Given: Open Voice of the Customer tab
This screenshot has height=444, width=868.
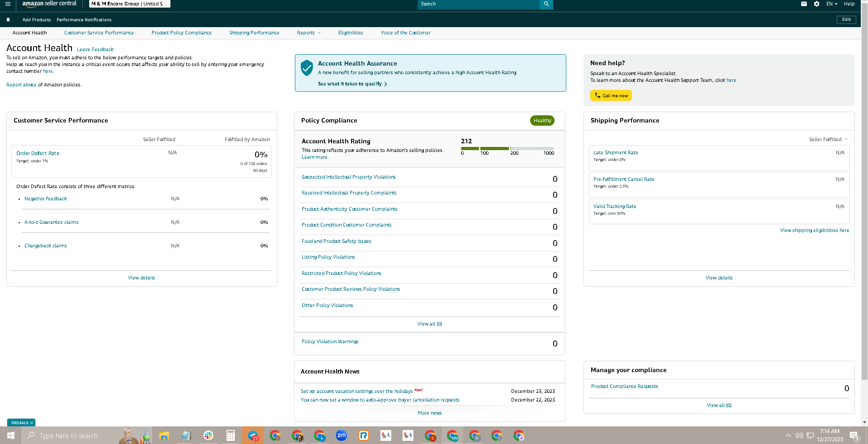Looking at the screenshot, I should point(406,33).
